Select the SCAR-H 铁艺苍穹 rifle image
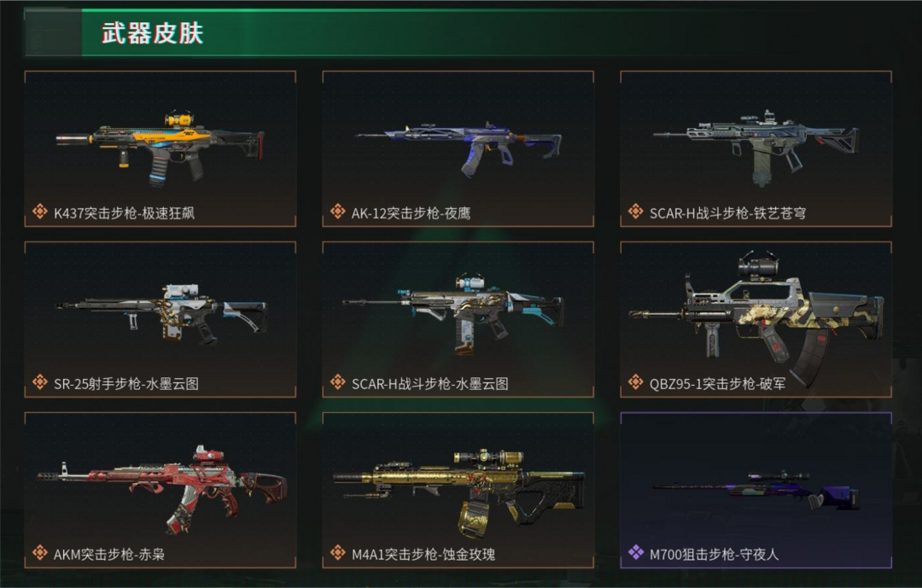The width and height of the screenshot is (922, 588). click(756, 148)
